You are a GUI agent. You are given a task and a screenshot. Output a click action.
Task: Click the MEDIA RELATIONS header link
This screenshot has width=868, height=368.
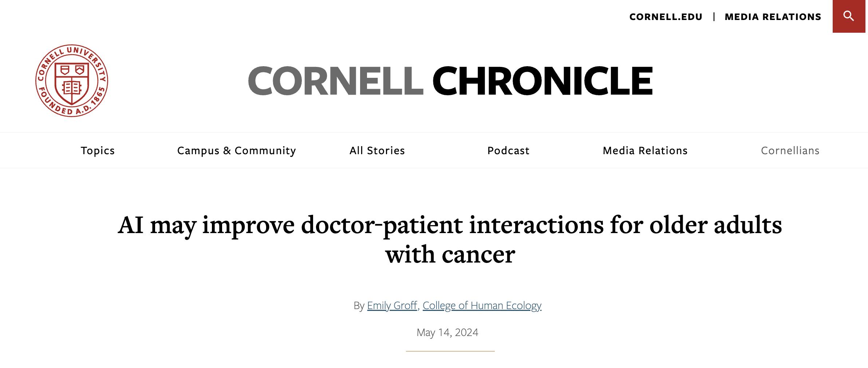click(x=773, y=16)
